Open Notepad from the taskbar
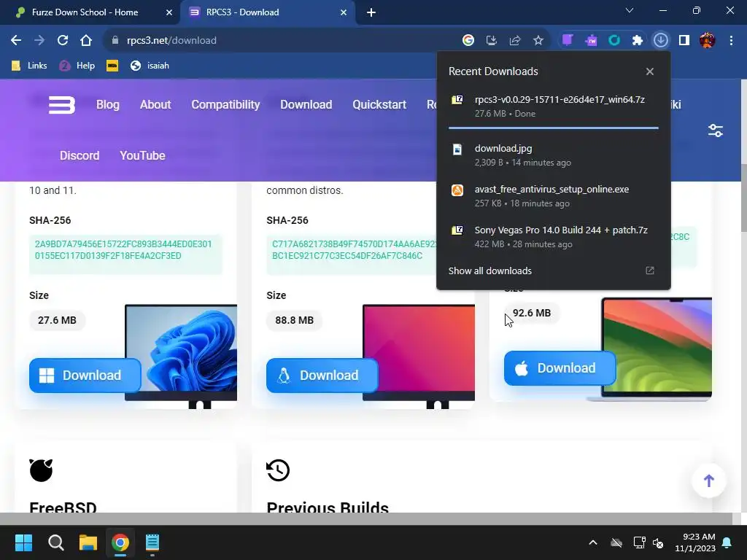Viewport: 747px width, 560px height. pyautogui.click(x=152, y=542)
